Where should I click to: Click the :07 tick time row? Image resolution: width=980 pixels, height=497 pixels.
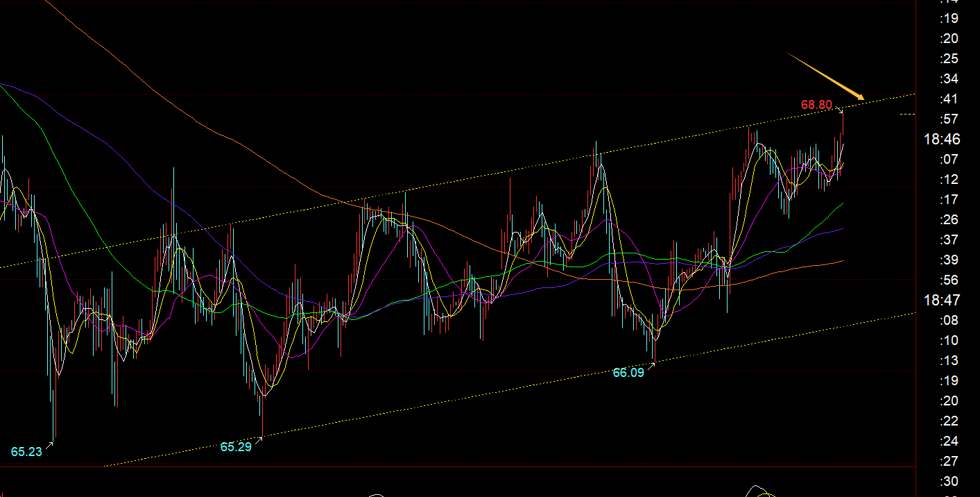(948, 160)
